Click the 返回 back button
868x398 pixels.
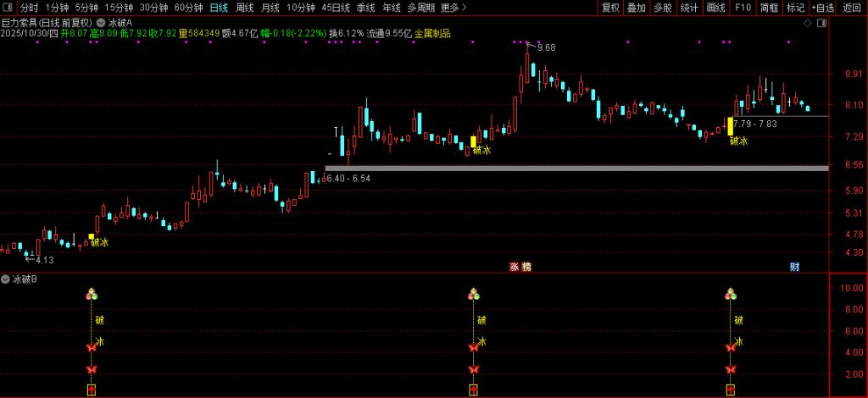852,8
